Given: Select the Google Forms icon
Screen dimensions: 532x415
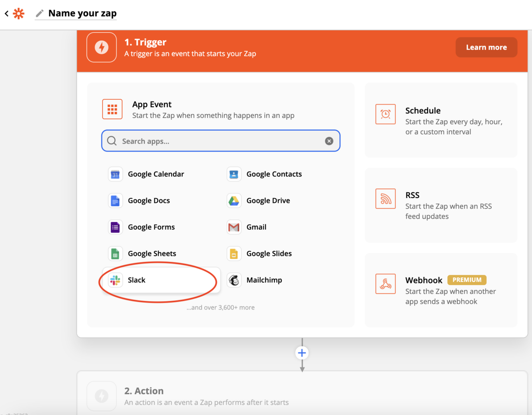Looking at the screenshot, I should [x=115, y=227].
